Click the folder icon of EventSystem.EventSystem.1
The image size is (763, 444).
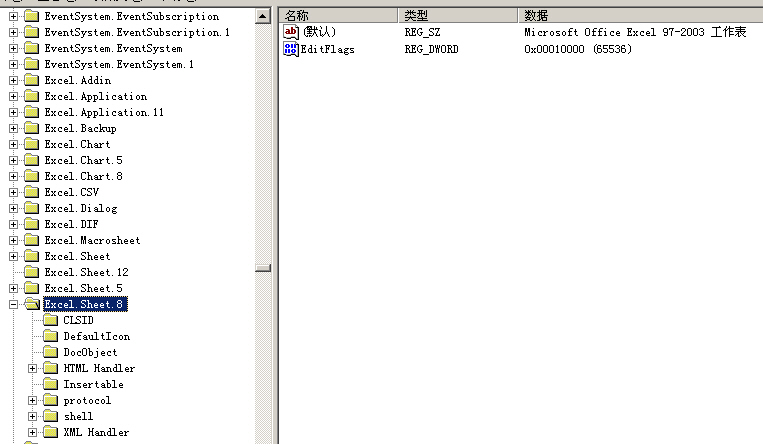pyautogui.click(x=32, y=64)
